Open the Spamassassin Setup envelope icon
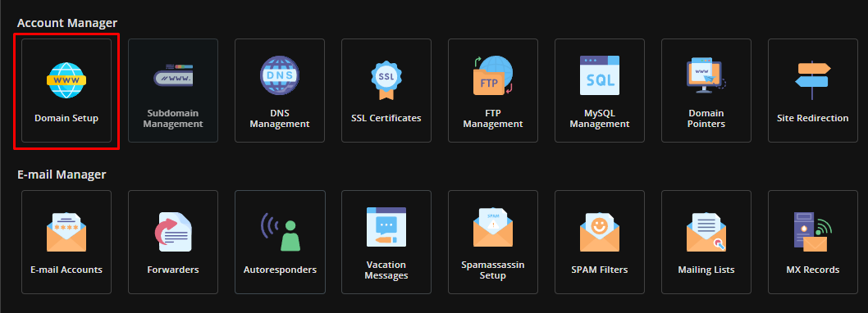Screen dimensions: 868x313 (x=493, y=227)
